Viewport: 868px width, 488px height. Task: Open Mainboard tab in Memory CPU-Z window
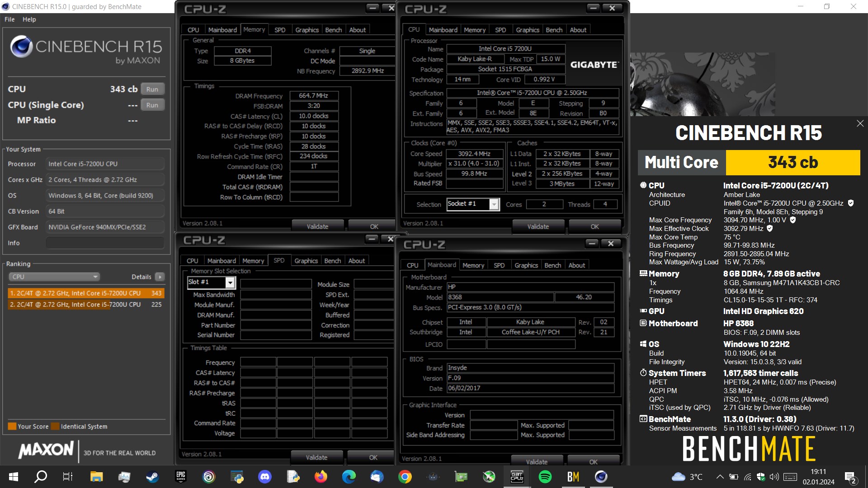222,30
